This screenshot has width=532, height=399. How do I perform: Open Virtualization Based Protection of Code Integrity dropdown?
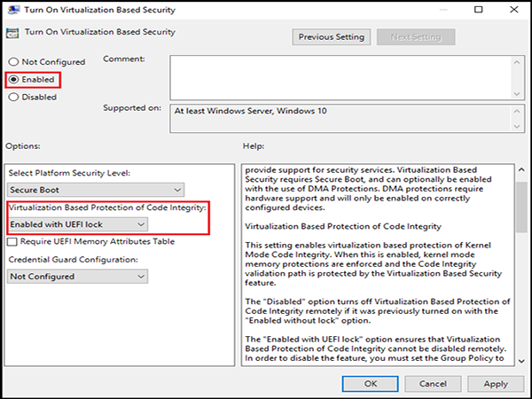click(x=77, y=224)
